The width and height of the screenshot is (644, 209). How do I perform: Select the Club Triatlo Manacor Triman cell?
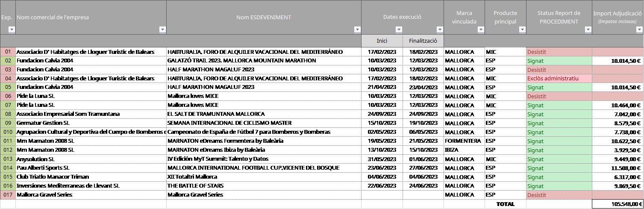pyautogui.click(x=91, y=177)
